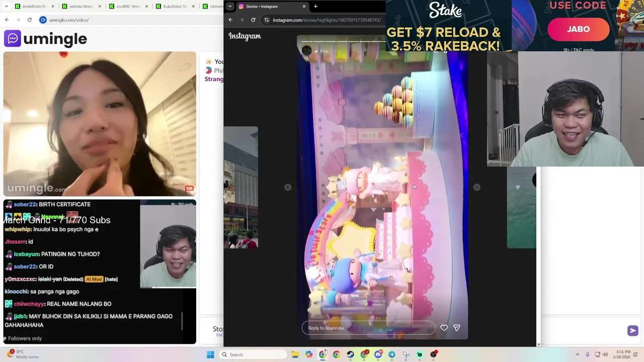This screenshot has width=644, height=362.
Task: Select the Stories • Instagram tab
Action: (272, 7)
